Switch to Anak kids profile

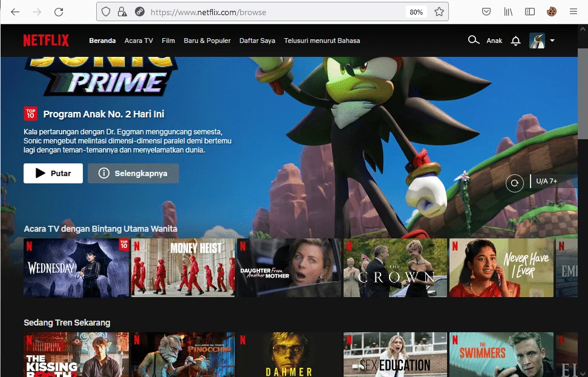click(494, 41)
